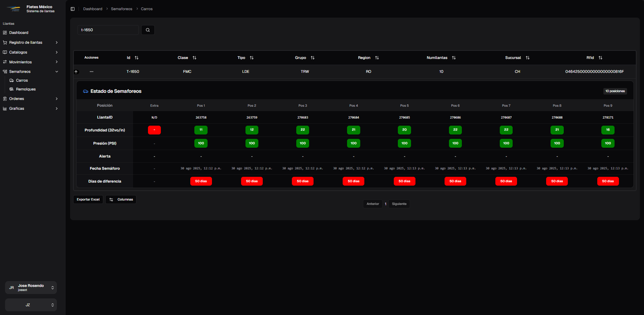Click the search magnifier button
Image resolution: width=644 pixels, height=315 pixels.
[148, 30]
